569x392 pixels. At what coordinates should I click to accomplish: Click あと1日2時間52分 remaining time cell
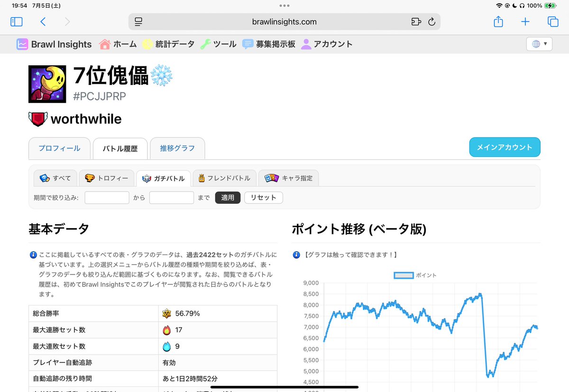(218, 379)
